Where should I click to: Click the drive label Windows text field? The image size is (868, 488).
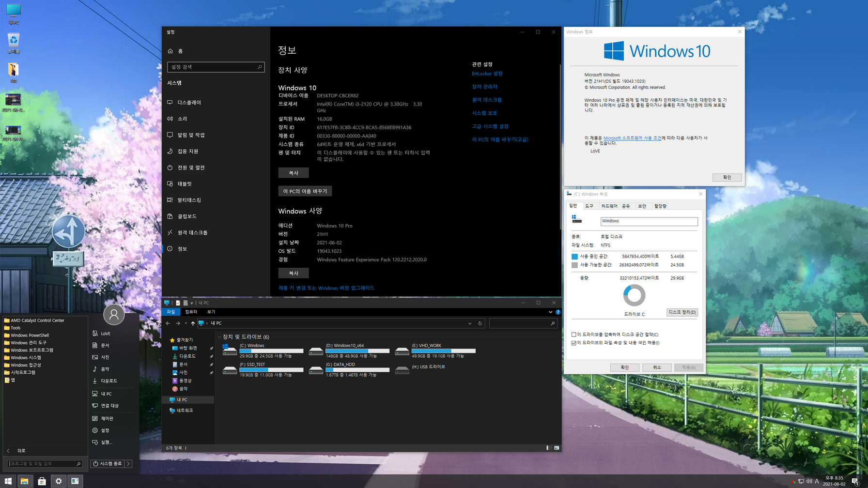tap(649, 221)
